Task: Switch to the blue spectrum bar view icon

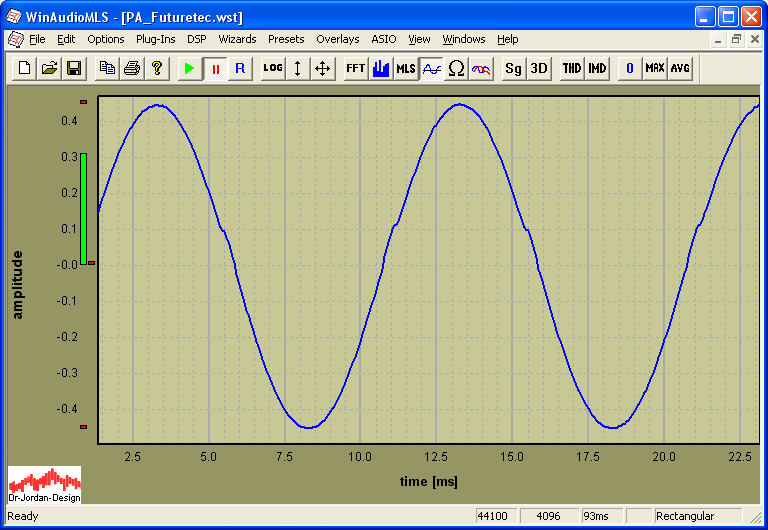Action: [x=381, y=68]
